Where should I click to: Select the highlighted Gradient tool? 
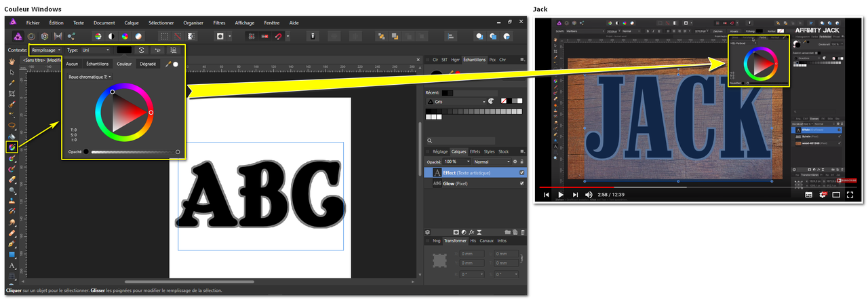click(x=12, y=147)
